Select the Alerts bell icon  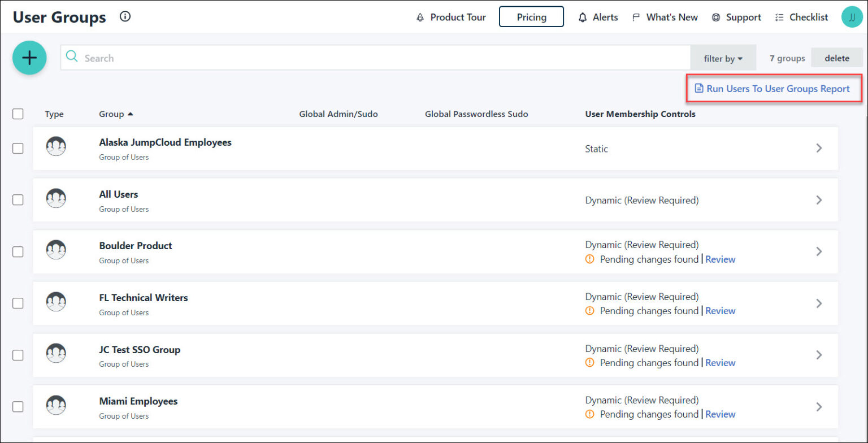point(582,17)
